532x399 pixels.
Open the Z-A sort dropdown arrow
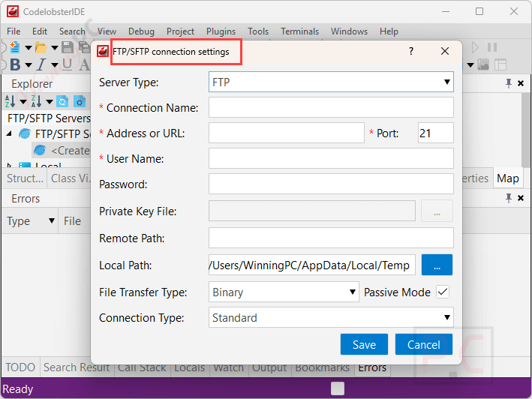50,102
